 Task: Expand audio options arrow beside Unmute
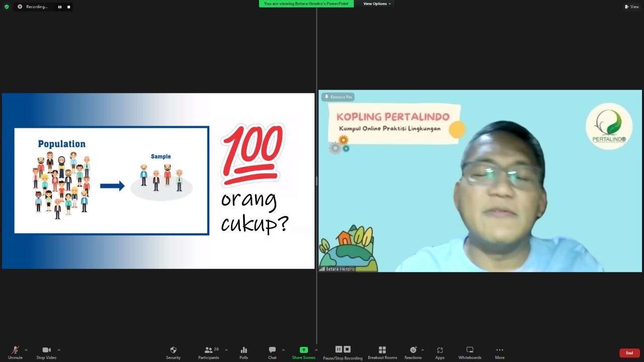26,350
